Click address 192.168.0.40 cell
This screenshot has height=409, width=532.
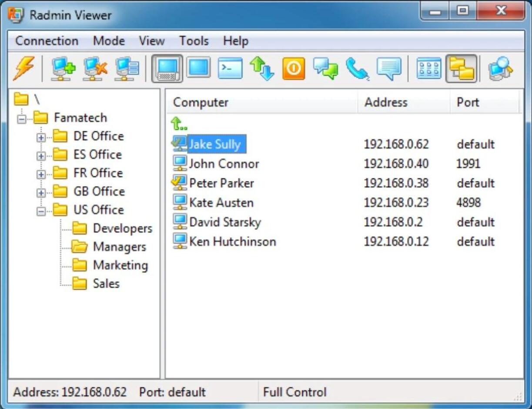(x=396, y=163)
